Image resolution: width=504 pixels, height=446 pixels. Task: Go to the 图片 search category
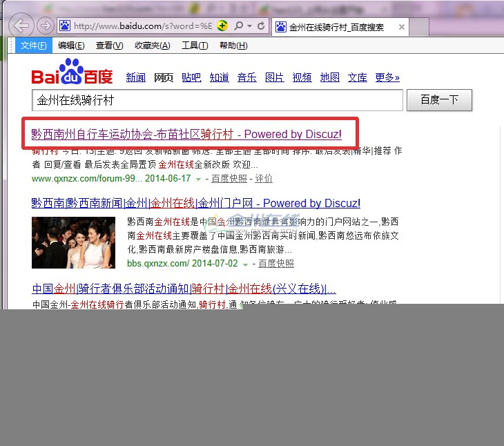click(x=275, y=77)
